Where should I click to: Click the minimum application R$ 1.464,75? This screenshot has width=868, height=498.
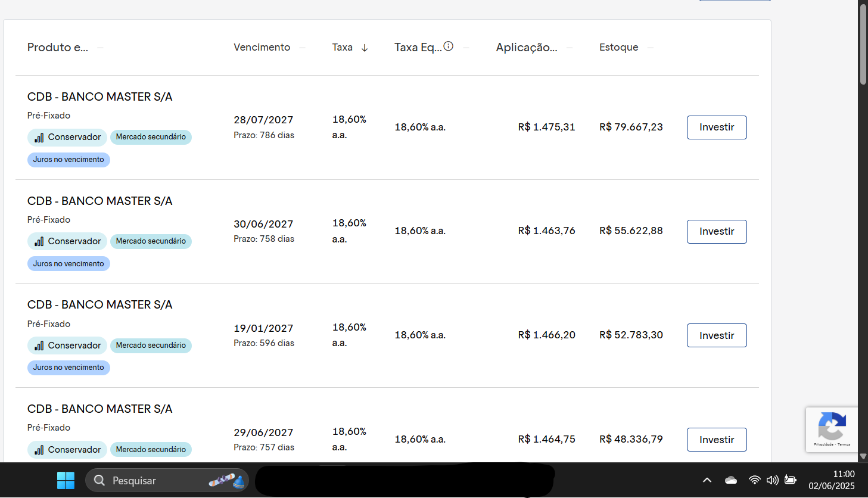point(547,439)
